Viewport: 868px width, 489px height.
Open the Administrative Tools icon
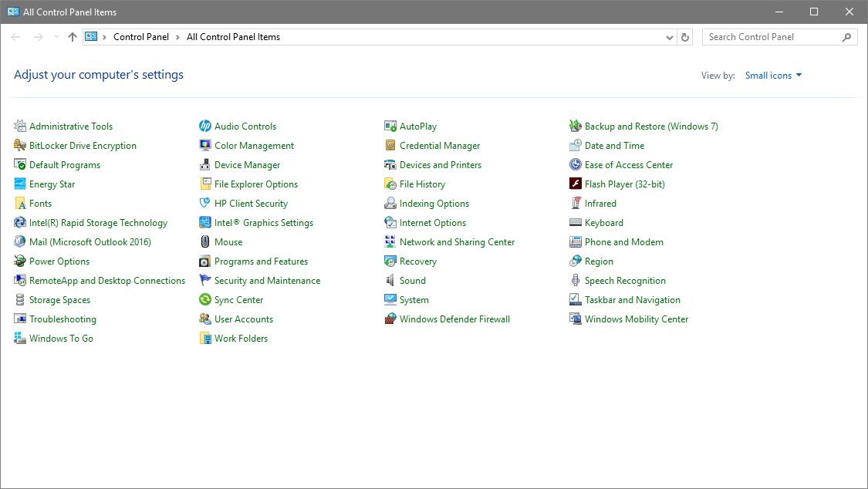point(20,126)
